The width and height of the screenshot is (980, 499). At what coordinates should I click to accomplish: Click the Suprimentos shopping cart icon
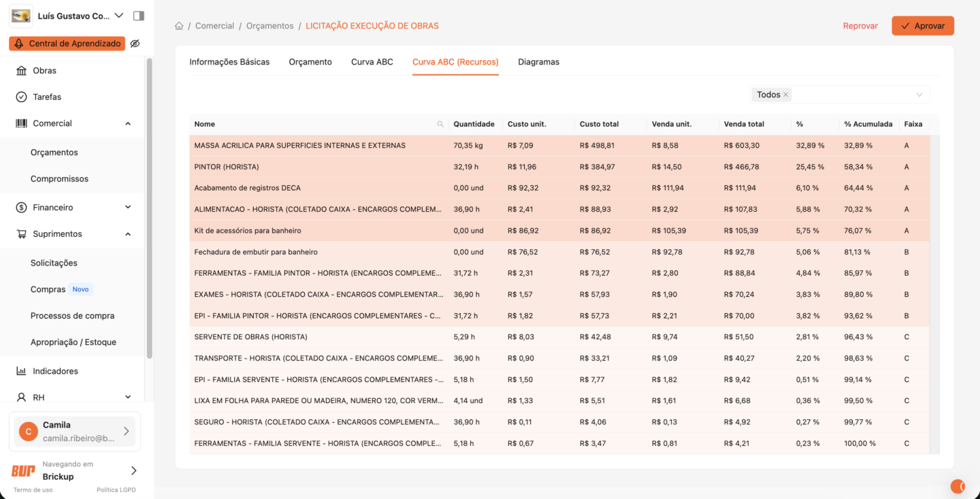click(x=21, y=234)
